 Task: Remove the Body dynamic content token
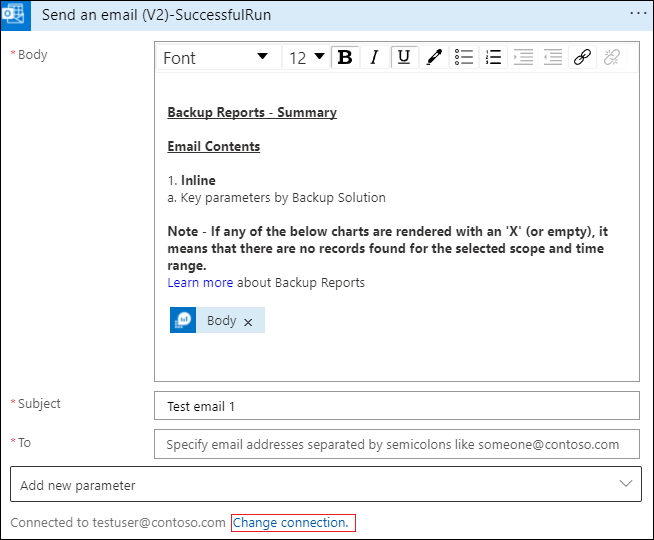(x=248, y=322)
